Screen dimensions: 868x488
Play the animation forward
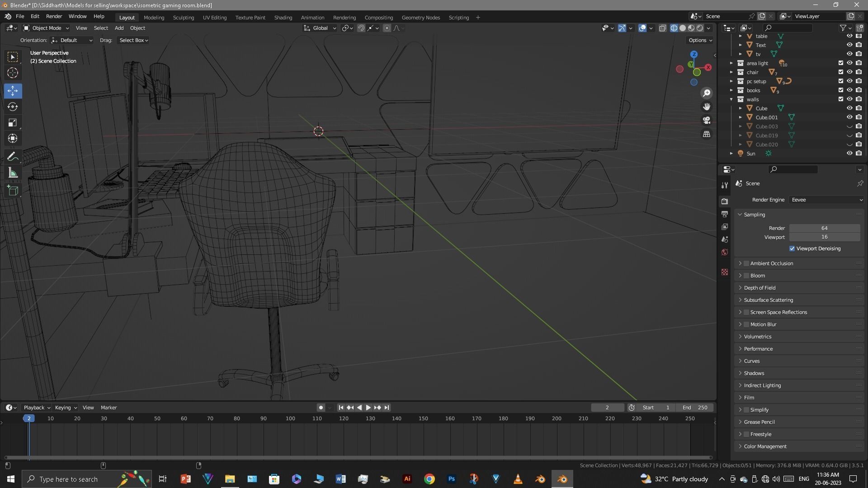point(368,408)
